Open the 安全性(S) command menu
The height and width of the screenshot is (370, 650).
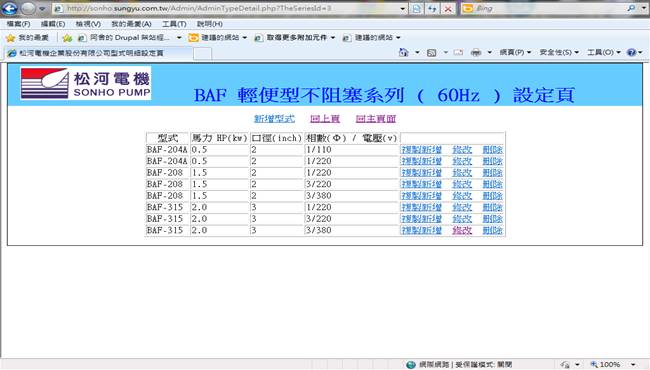pyautogui.click(x=559, y=52)
